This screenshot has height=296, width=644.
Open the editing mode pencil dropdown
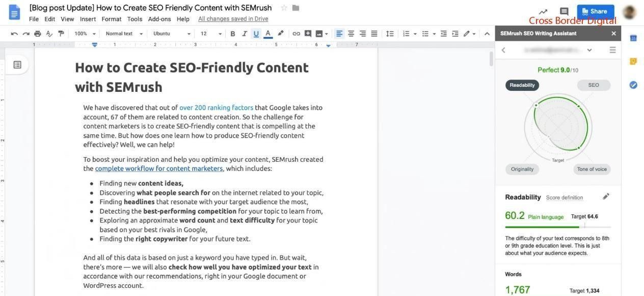point(469,34)
